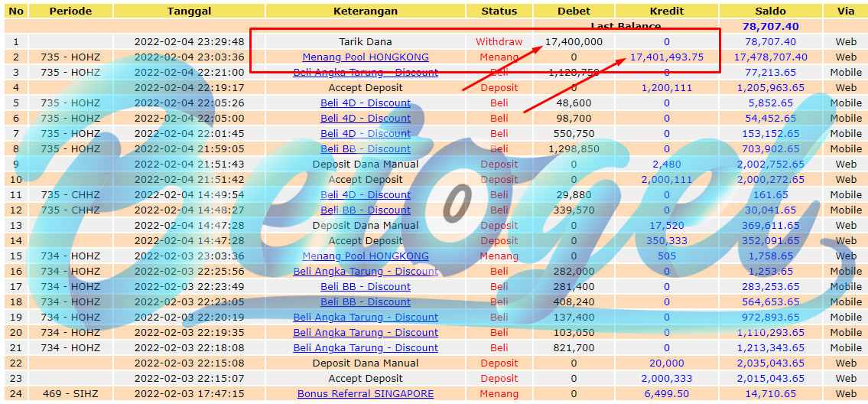Open Beli BB - Discount link in row 12

[366, 210]
